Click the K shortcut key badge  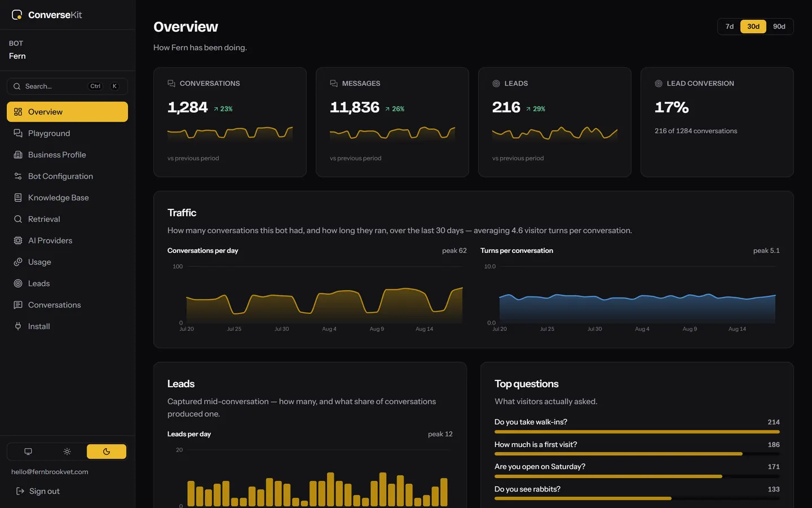click(x=114, y=86)
